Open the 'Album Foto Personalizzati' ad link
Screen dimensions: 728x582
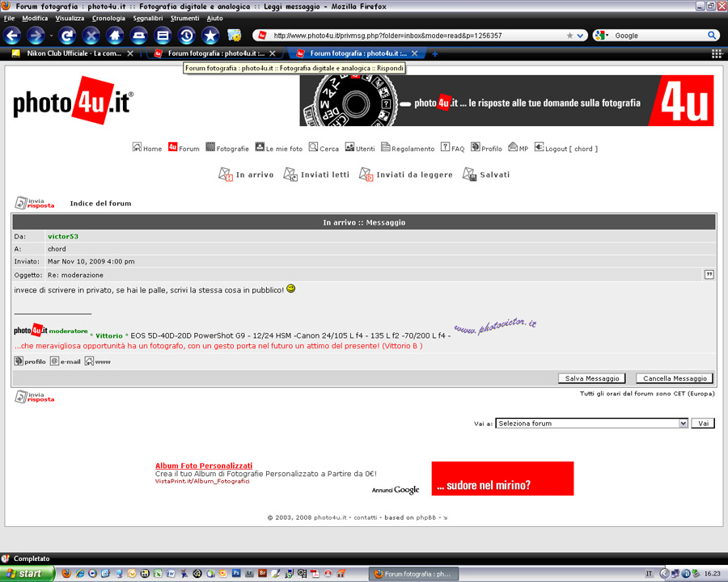(x=204, y=466)
